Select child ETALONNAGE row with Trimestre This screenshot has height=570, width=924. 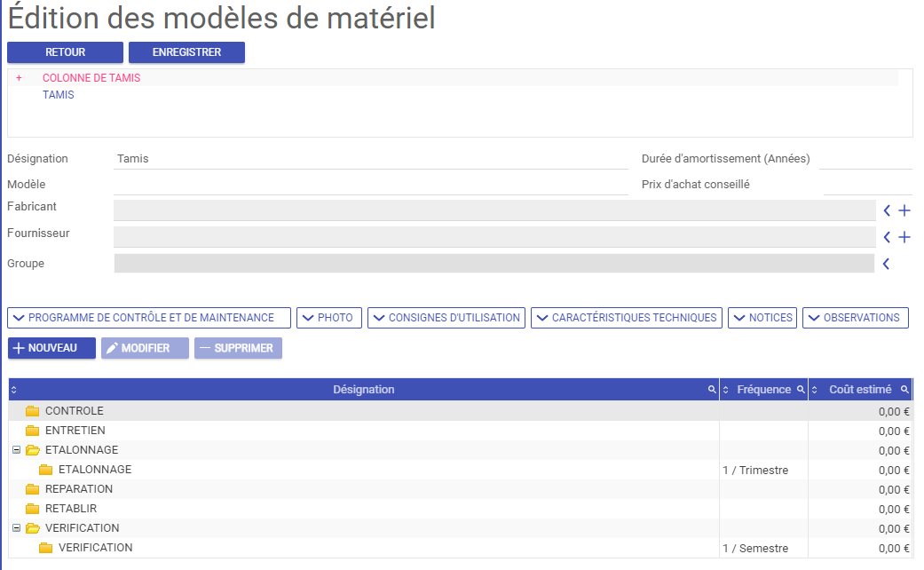(x=461, y=470)
